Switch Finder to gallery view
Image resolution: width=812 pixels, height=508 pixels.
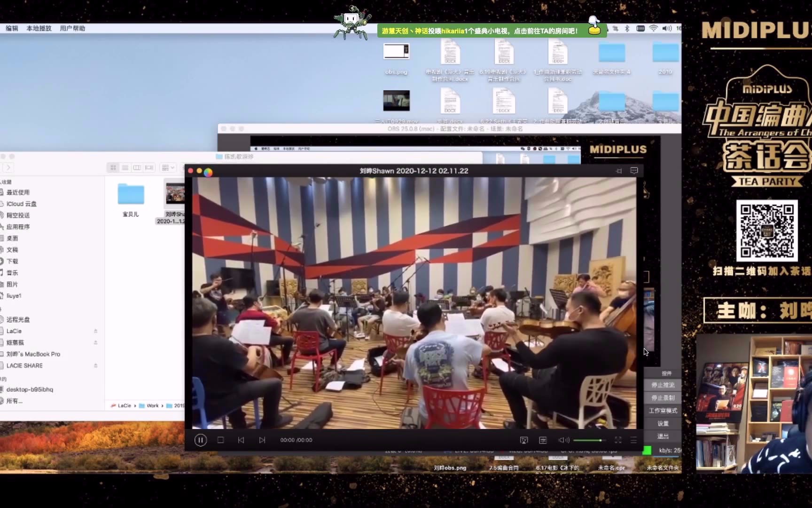[149, 167]
